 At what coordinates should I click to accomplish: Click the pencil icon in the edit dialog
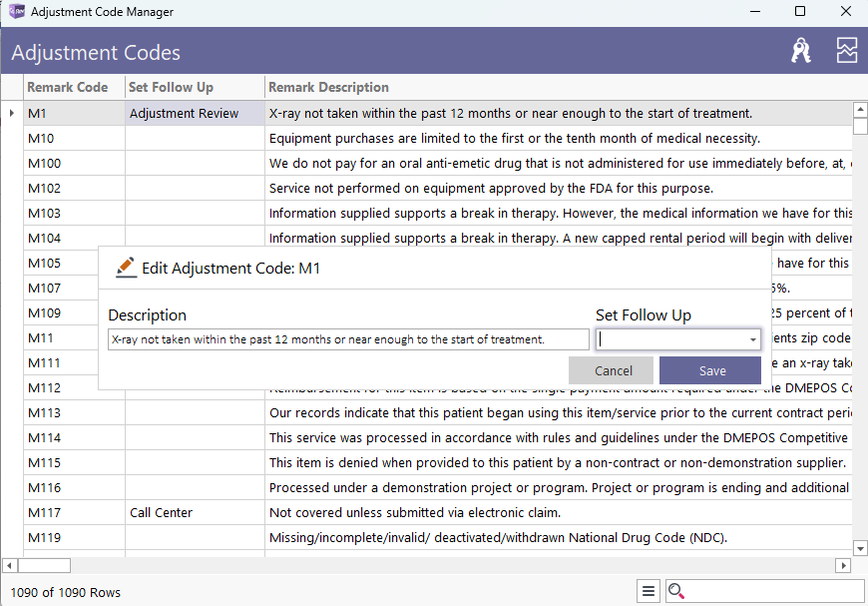click(x=126, y=268)
